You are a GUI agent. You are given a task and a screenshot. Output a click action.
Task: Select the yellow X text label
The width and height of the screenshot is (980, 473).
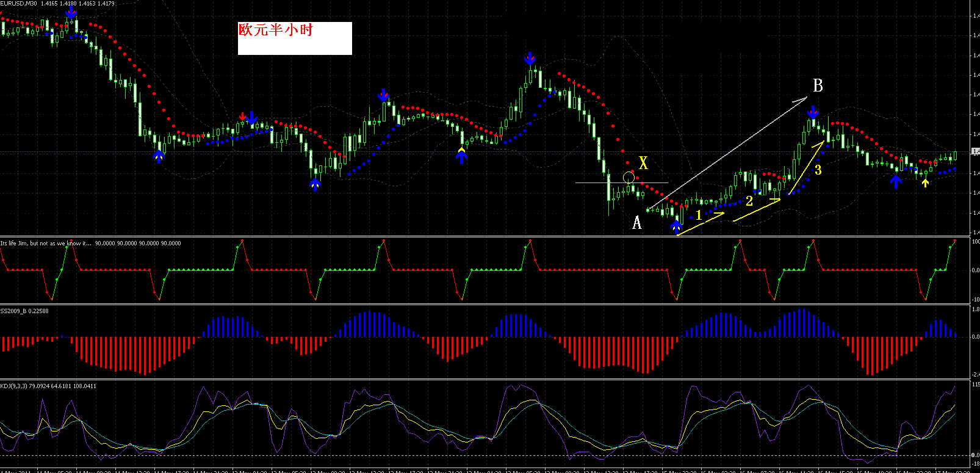pos(643,163)
